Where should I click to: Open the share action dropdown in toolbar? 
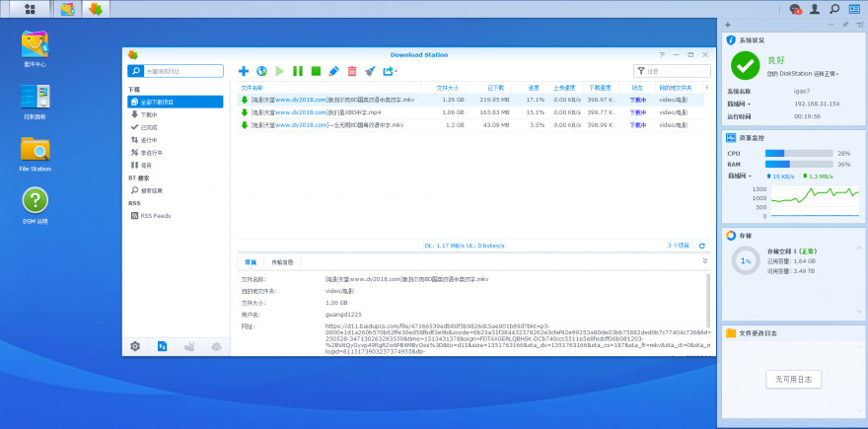click(x=390, y=71)
